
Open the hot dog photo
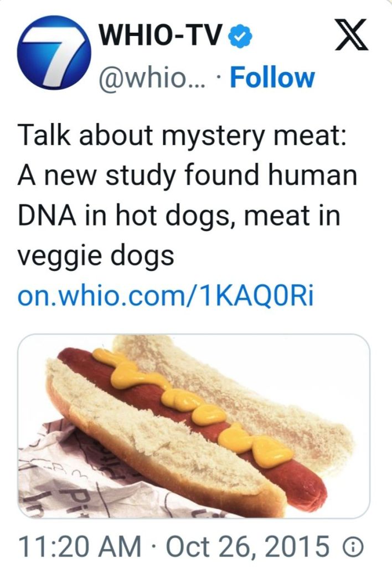(194, 426)
